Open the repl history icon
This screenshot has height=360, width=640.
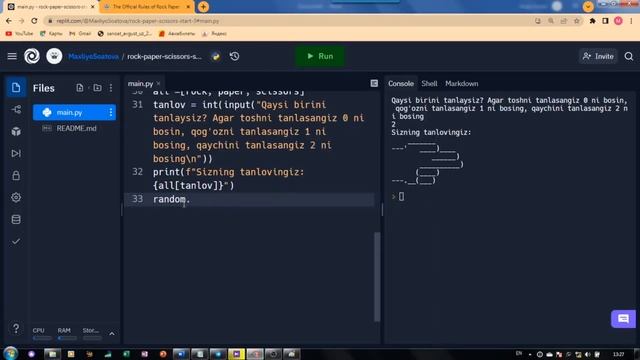point(234,56)
